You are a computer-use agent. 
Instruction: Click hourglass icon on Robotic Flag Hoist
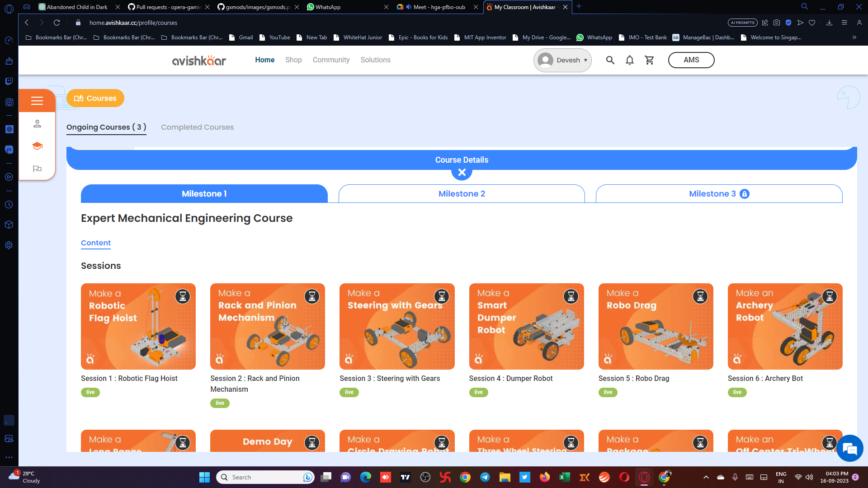click(183, 296)
